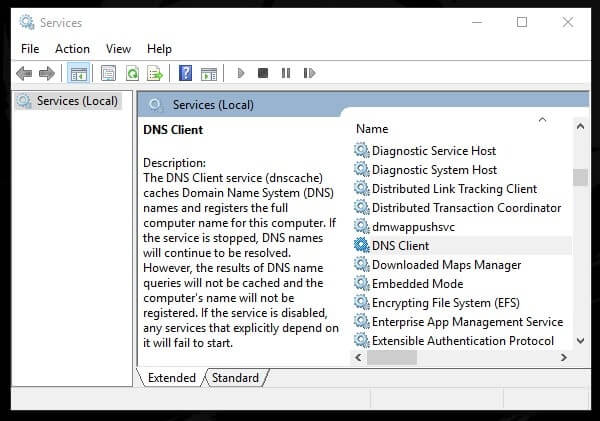Click gear icon beside Diagnostic System Host
The width and height of the screenshot is (600, 421).
point(362,169)
